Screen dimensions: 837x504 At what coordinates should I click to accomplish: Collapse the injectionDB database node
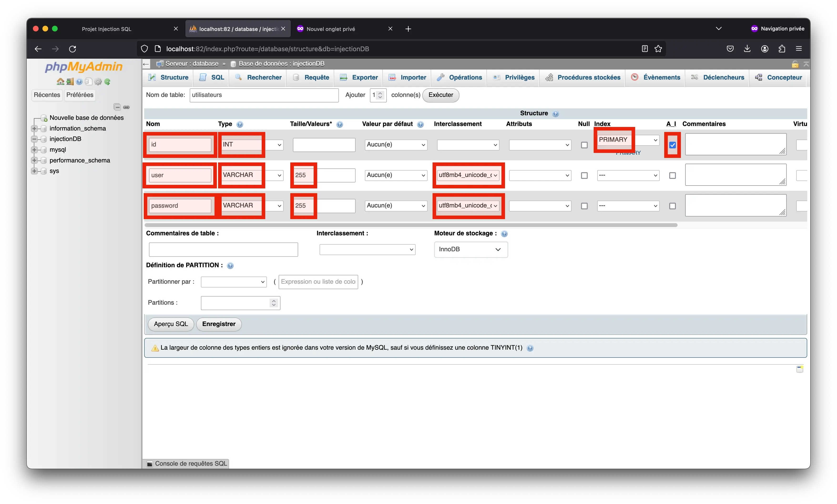point(34,139)
